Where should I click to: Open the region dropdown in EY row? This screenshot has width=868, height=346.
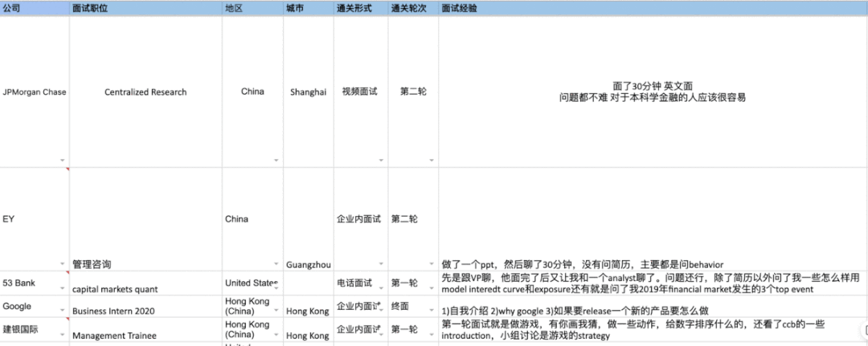click(276, 264)
